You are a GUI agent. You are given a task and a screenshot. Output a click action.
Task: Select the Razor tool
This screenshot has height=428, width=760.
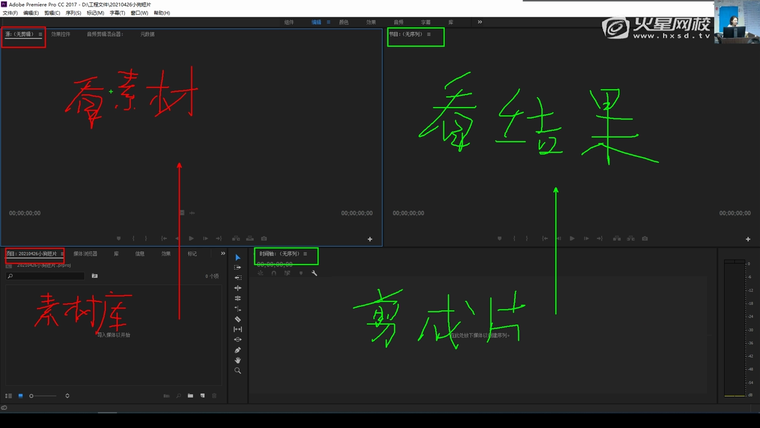click(x=238, y=319)
